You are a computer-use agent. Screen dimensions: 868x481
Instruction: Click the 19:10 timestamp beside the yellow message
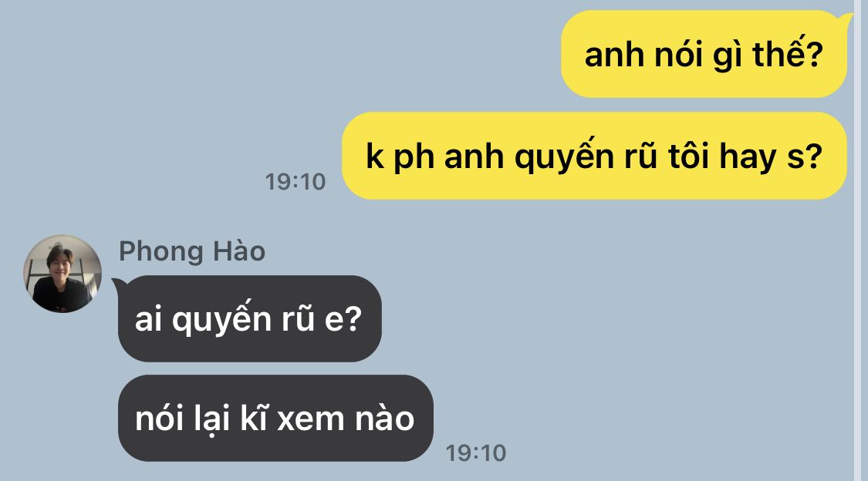pyautogui.click(x=296, y=182)
